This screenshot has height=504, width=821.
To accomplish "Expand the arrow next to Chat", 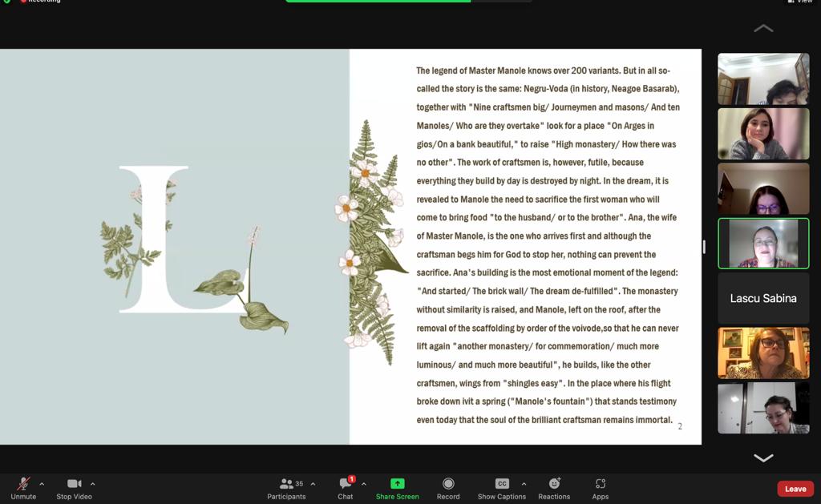I will point(364,484).
